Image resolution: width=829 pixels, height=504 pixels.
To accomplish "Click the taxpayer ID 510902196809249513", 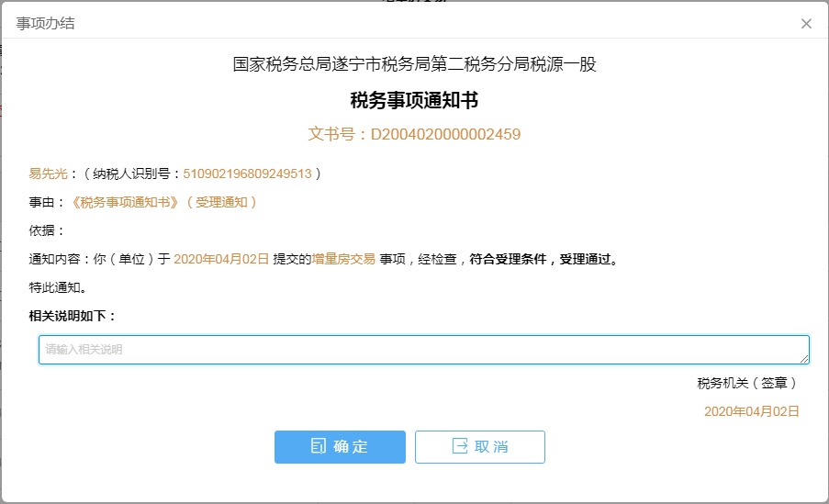I will click(x=248, y=174).
